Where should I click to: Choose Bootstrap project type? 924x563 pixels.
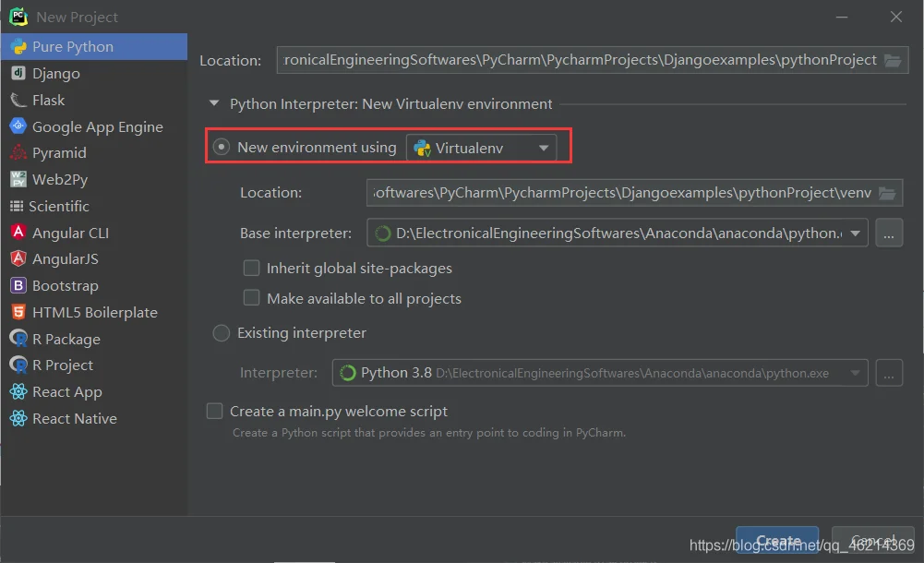(94, 285)
